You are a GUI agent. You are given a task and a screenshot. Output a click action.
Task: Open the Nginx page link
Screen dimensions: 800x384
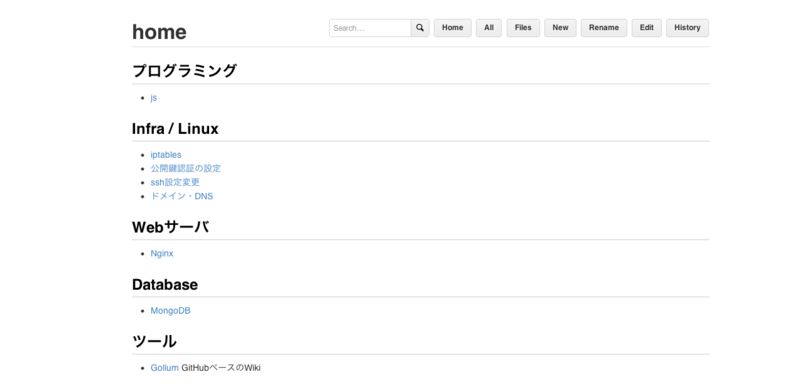click(x=162, y=253)
